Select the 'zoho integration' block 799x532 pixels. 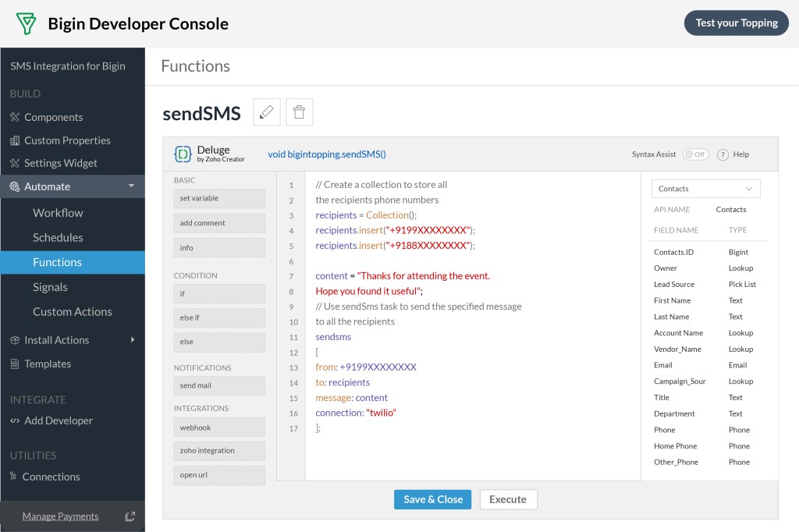click(x=219, y=451)
